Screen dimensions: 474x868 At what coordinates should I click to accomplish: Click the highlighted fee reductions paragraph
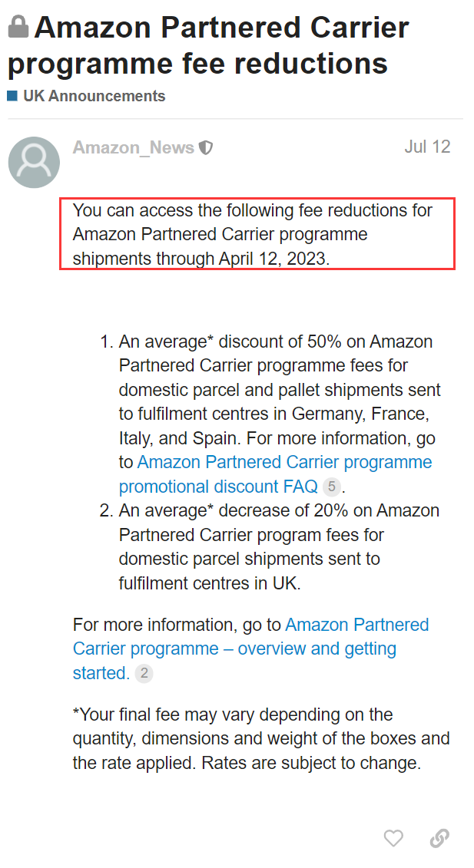(257, 234)
